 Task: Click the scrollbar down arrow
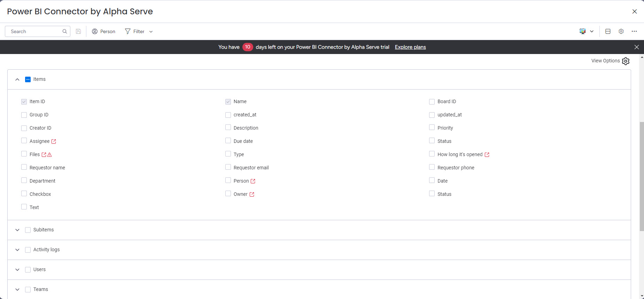click(642, 297)
